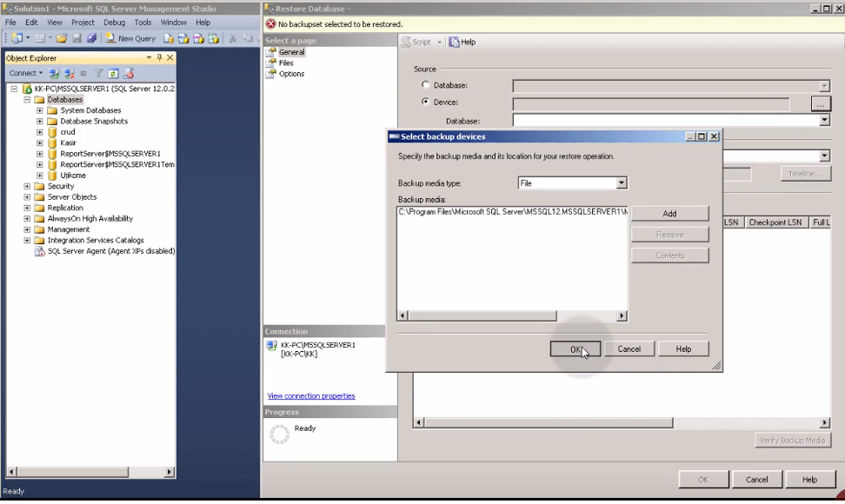The image size is (845, 504).
Task: Click Connect Object Explorer icon
Action: click(x=54, y=73)
